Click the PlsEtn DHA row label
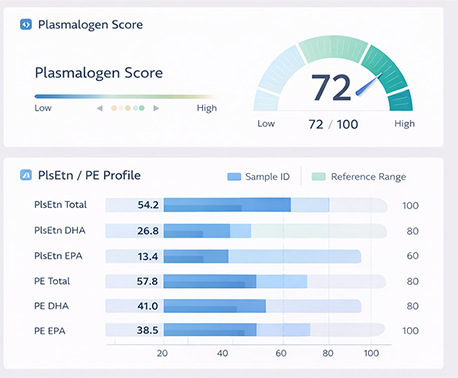This screenshot has width=458, height=378. coord(60,230)
